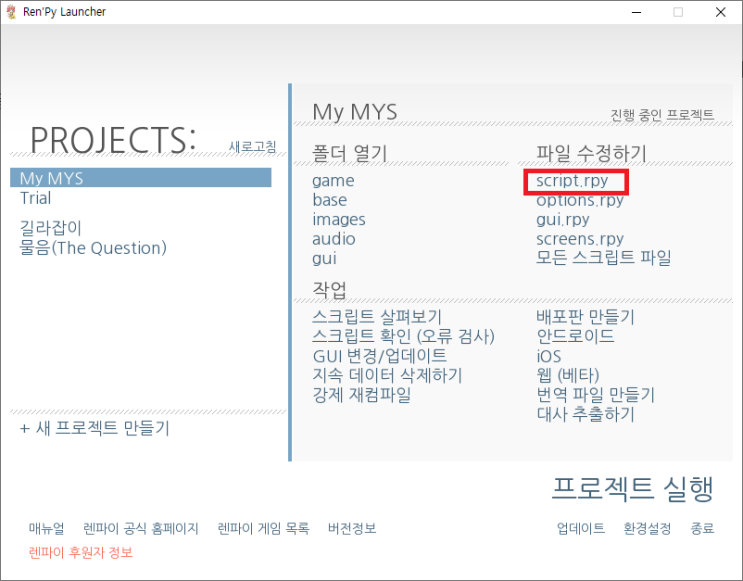Edit options.rpy file

click(580, 200)
